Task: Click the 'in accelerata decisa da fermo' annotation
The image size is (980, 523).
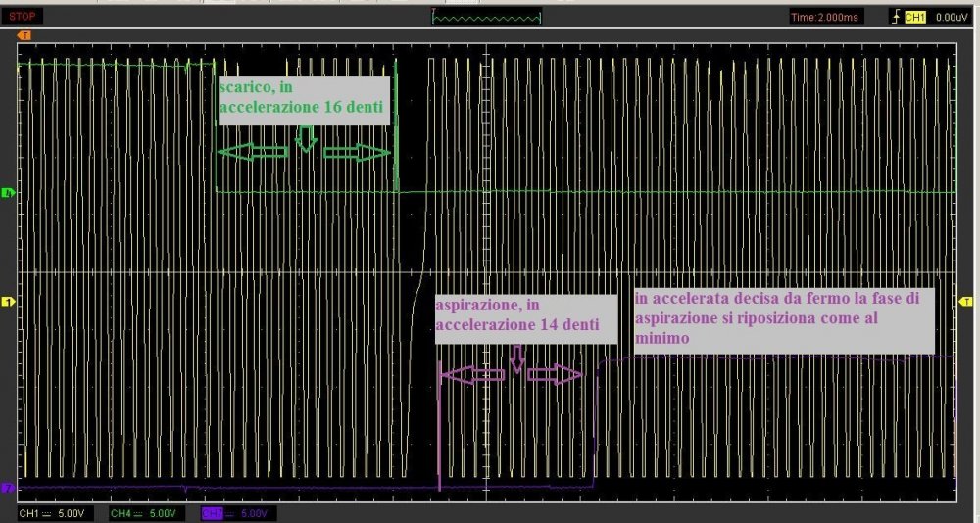Action: pyautogui.click(x=783, y=316)
